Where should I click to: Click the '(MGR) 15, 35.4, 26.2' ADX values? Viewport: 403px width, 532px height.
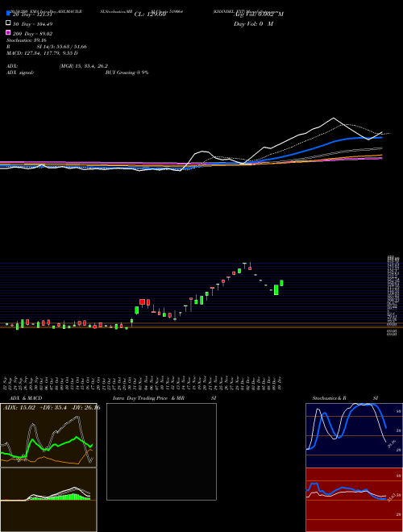tap(84, 66)
